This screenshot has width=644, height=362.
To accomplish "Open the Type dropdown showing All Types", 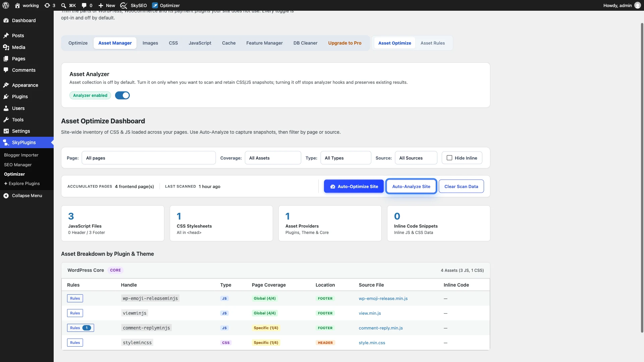I will pos(346,158).
